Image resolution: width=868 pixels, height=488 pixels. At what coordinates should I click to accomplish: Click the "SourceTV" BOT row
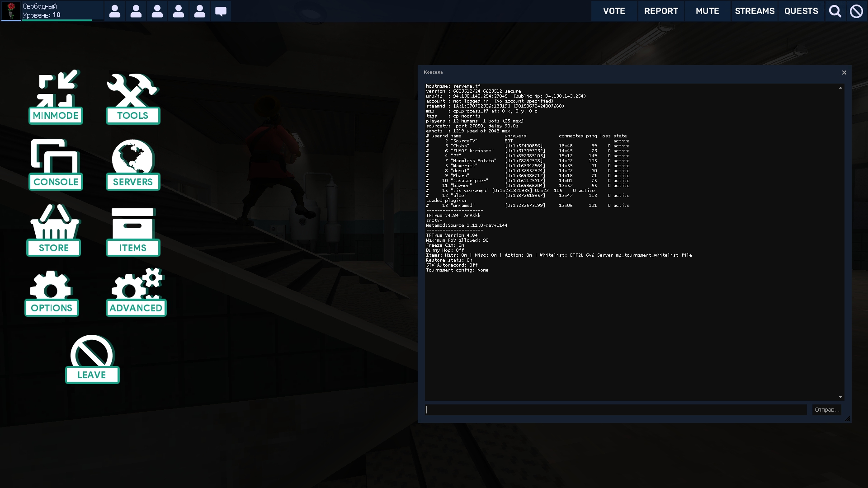pos(528,141)
